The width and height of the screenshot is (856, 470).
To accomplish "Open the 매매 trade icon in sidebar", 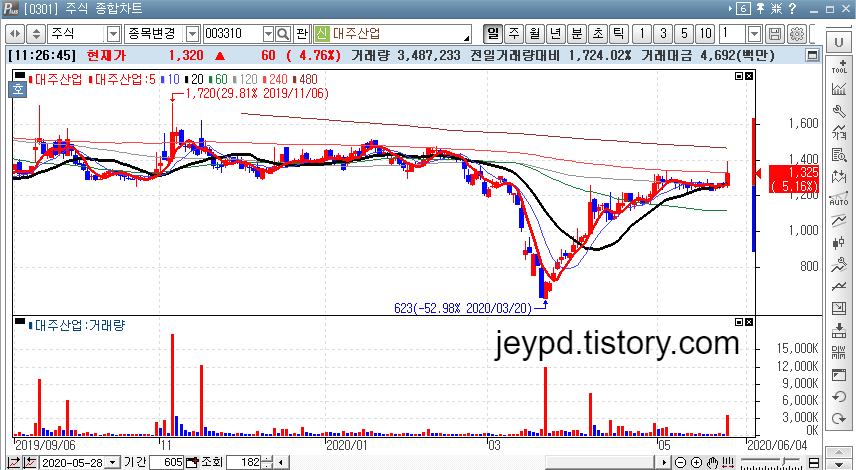I will coord(839,353).
